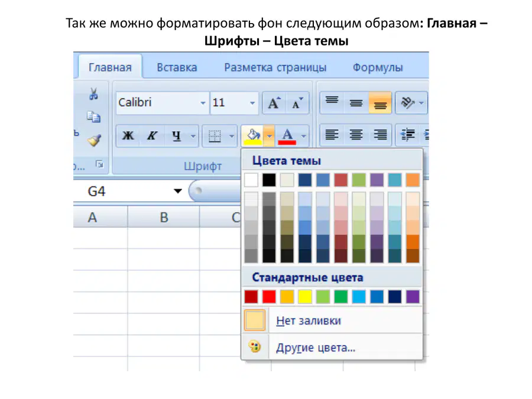Screen dimensions: 532x399
Task: Click the orientation text rotation icon
Action: click(407, 102)
